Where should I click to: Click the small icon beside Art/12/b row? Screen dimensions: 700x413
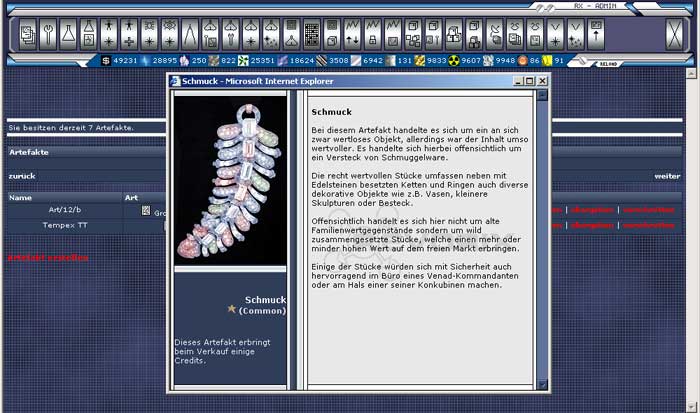(x=145, y=210)
